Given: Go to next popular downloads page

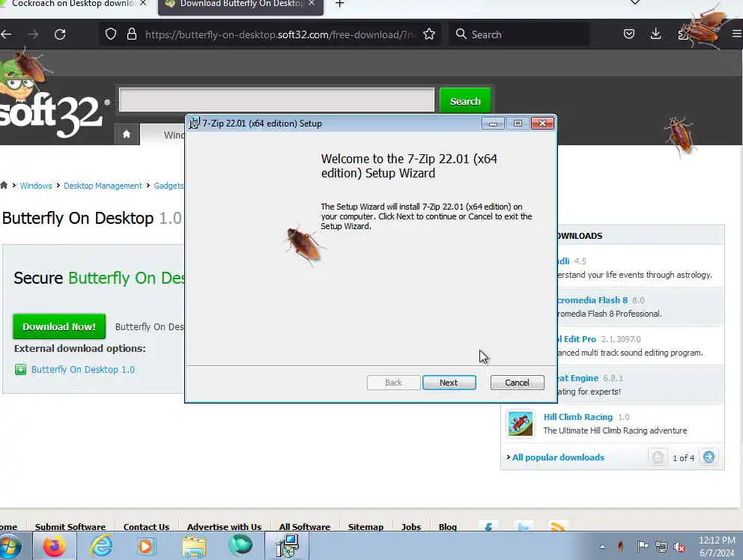Looking at the screenshot, I should (709, 457).
